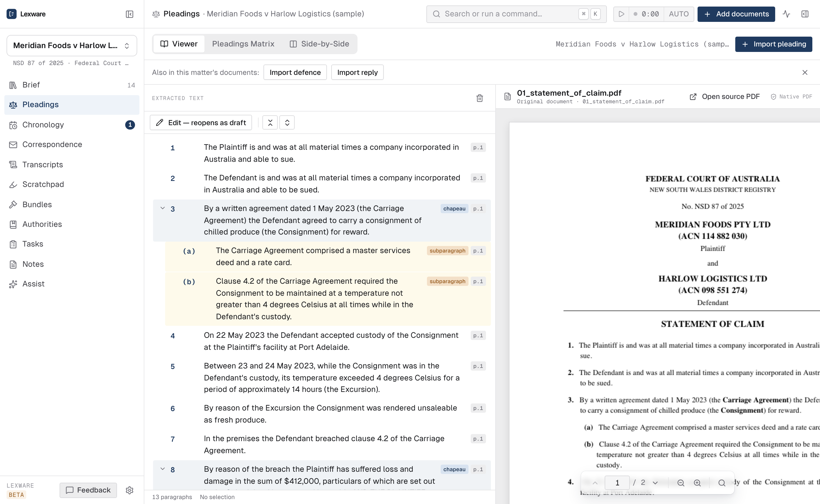This screenshot has height=504, width=820.
Task: Zoom in the PDF viewer
Action: click(x=697, y=483)
